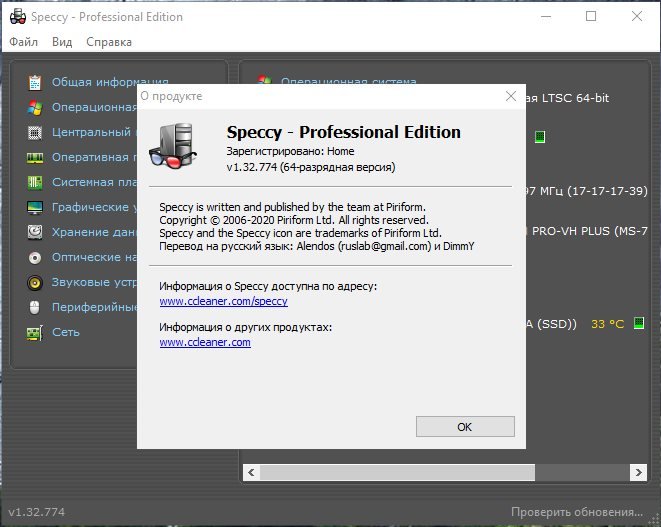This screenshot has height=527, width=661.
Task: Minimize the Speccy window
Action: [546, 16]
